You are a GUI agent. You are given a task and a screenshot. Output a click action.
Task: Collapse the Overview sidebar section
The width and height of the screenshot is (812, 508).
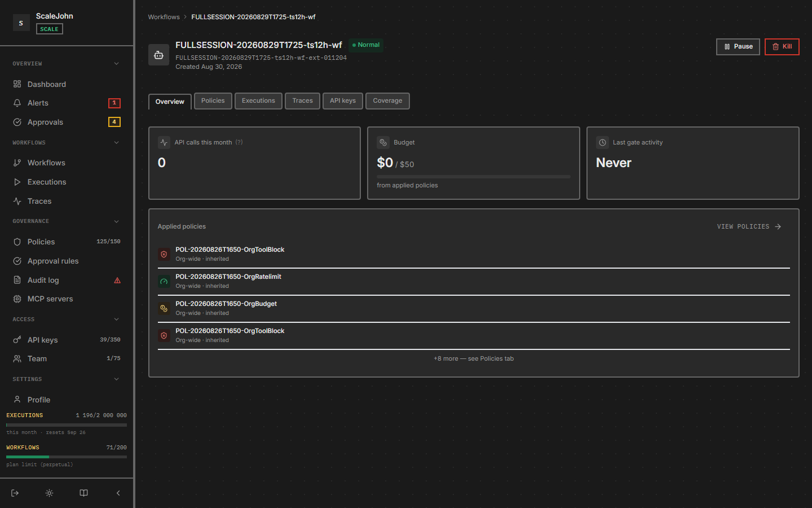pos(117,64)
